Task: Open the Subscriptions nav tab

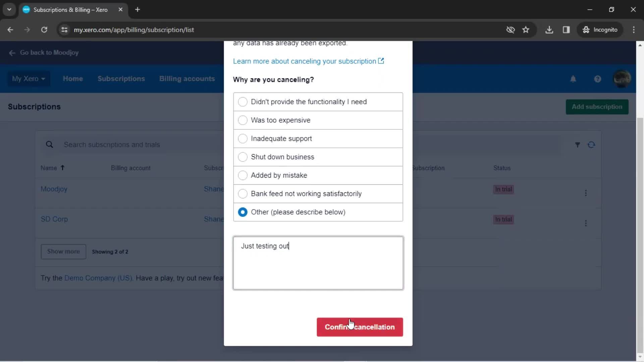Action: (x=121, y=79)
